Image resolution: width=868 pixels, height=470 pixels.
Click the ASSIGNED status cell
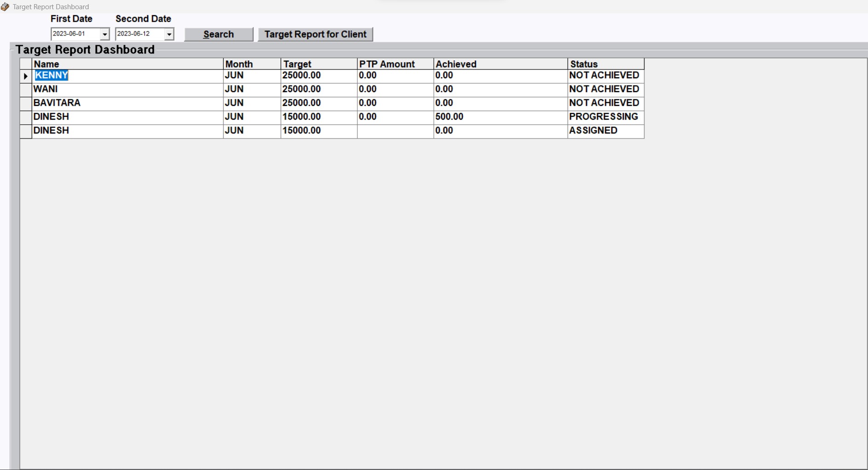[605, 131]
